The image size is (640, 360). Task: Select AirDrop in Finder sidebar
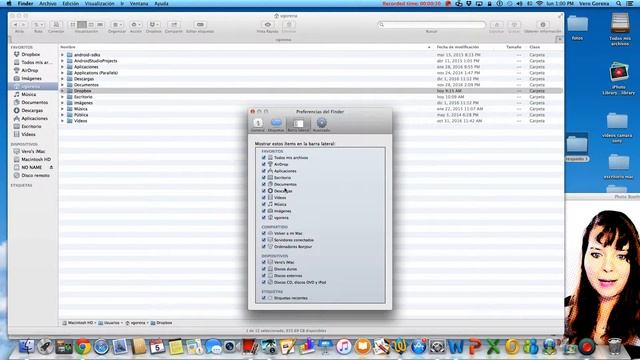click(29, 70)
